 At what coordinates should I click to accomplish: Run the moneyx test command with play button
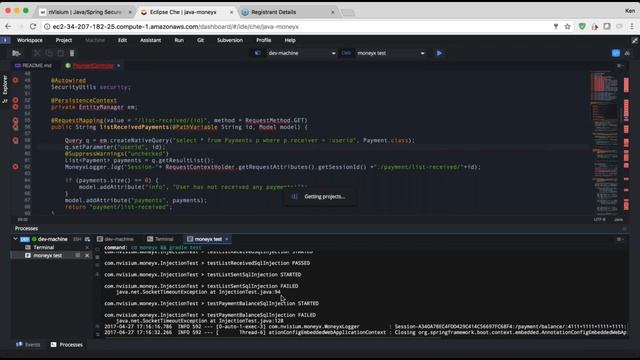439,53
